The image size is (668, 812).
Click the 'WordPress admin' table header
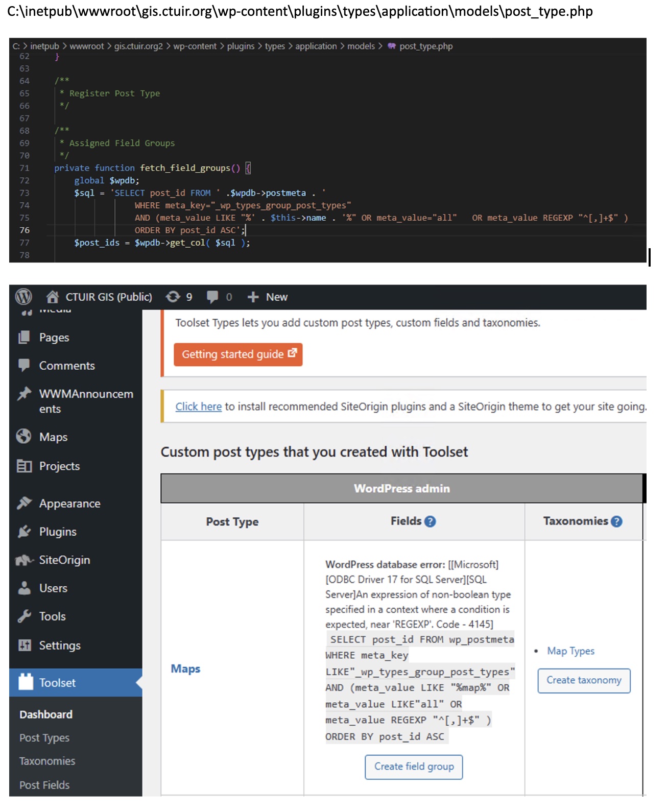(402, 488)
